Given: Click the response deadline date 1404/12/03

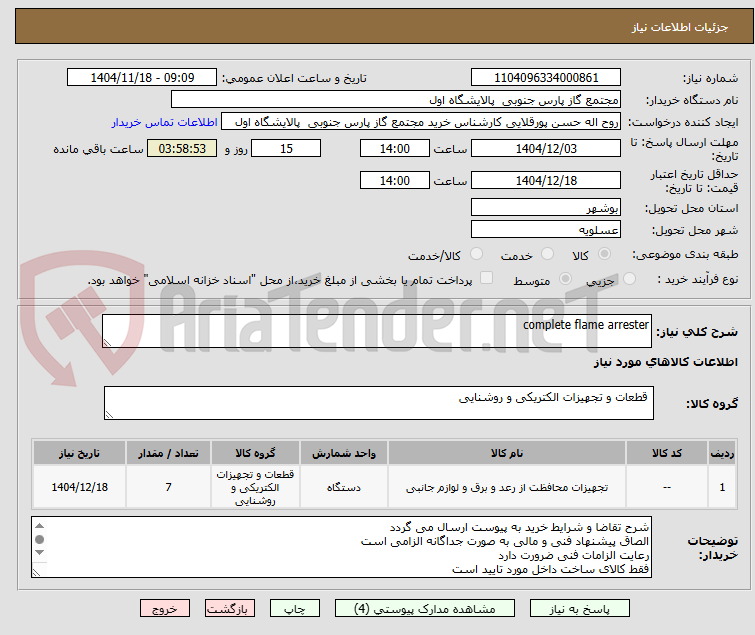Looking at the screenshot, I should pyautogui.click(x=546, y=148).
